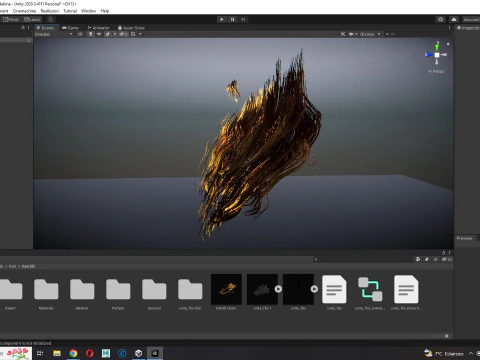Toggle the Gizmos button

(x=367, y=34)
